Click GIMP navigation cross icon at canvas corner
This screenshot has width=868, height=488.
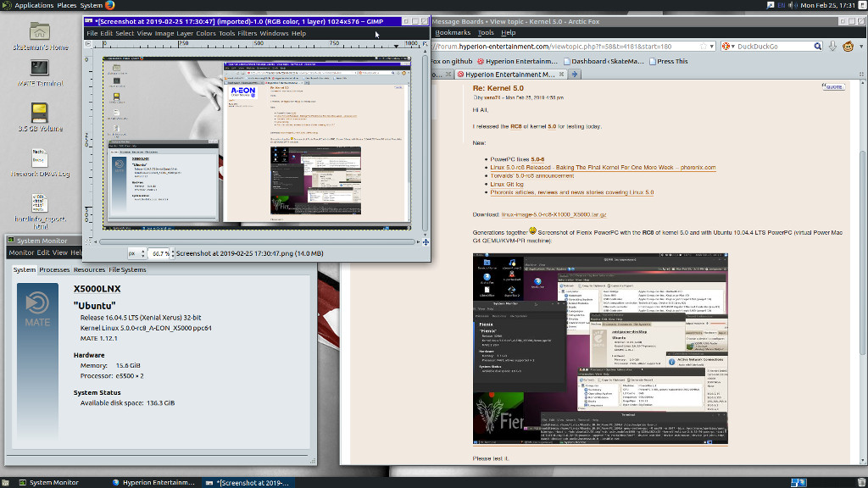(x=426, y=241)
